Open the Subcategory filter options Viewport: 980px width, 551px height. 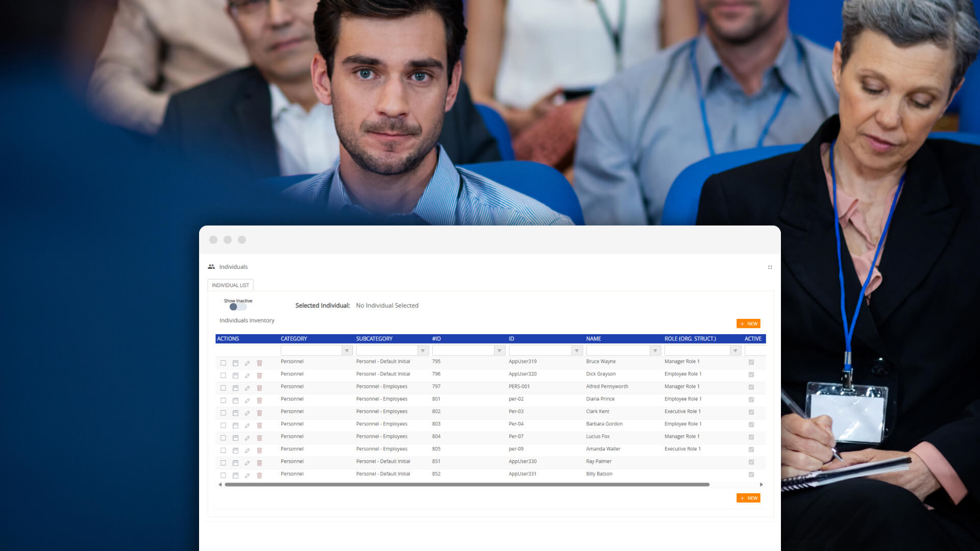point(423,350)
